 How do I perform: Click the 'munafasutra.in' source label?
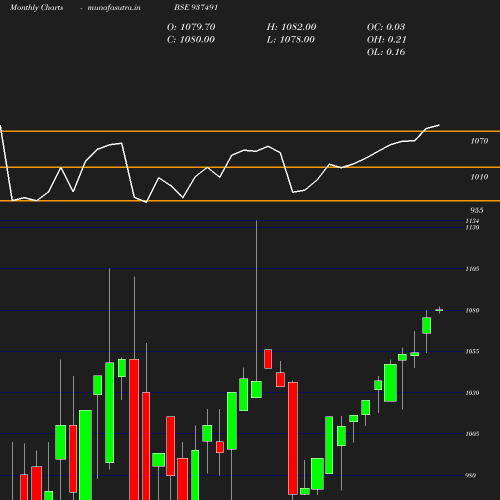point(114,7)
